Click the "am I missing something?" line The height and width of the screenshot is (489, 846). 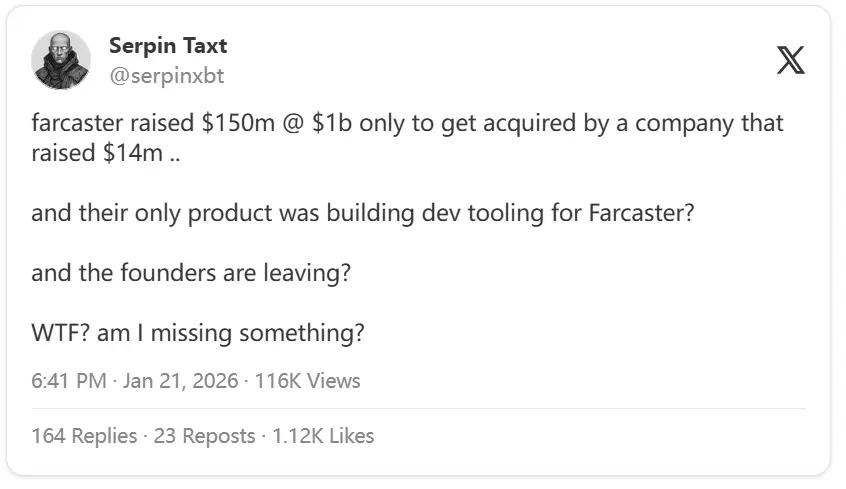click(198, 332)
